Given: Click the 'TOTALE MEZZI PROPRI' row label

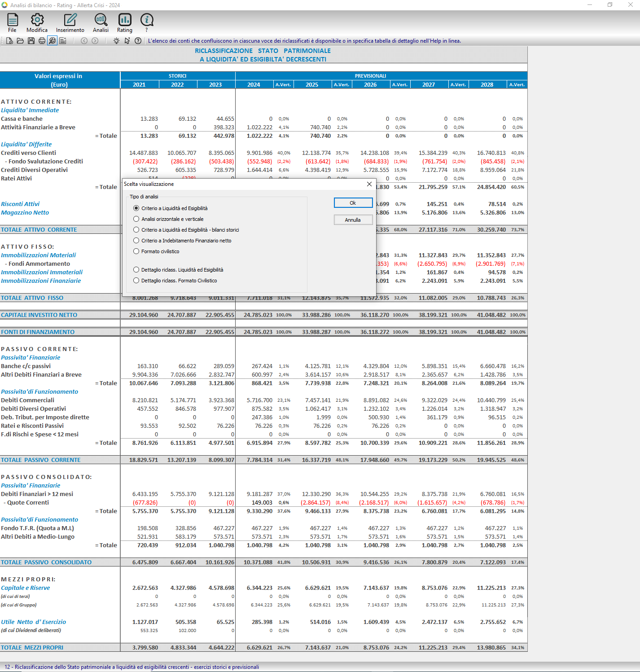Looking at the screenshot, I should tap(32, 648).
